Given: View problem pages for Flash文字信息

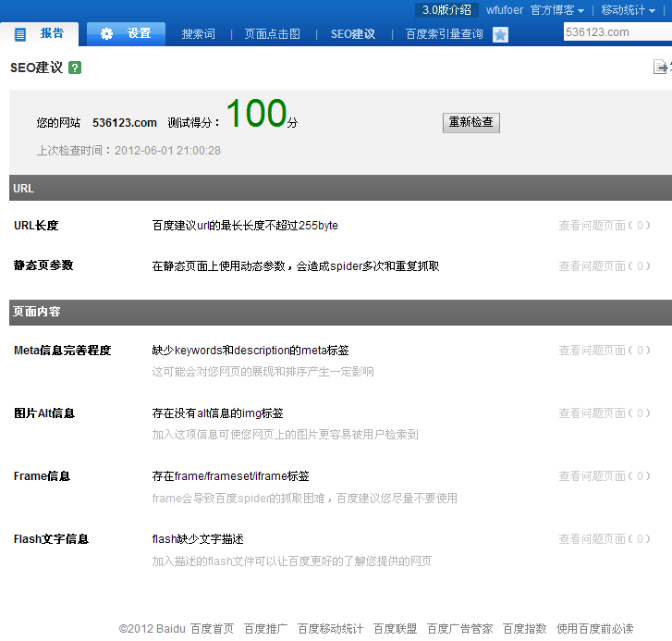Looking at the screenshot, I should click(x=605, y=539).
